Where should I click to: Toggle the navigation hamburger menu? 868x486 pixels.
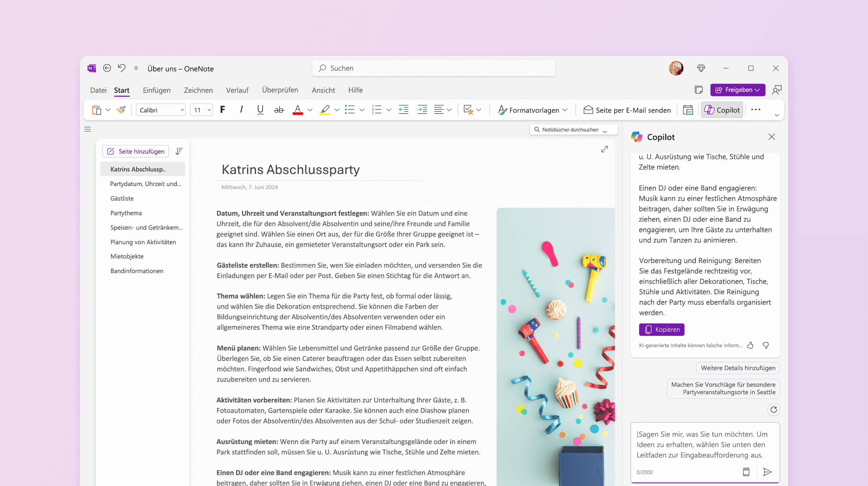[87, 129]
